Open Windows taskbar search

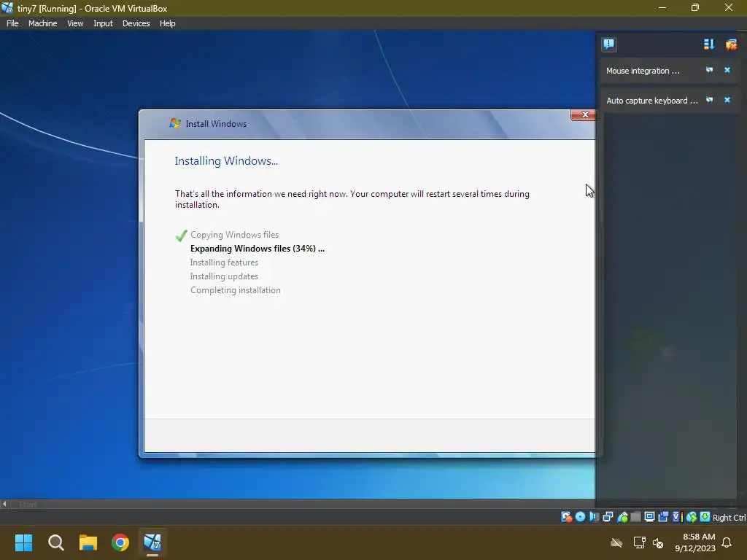coord(55,542)
